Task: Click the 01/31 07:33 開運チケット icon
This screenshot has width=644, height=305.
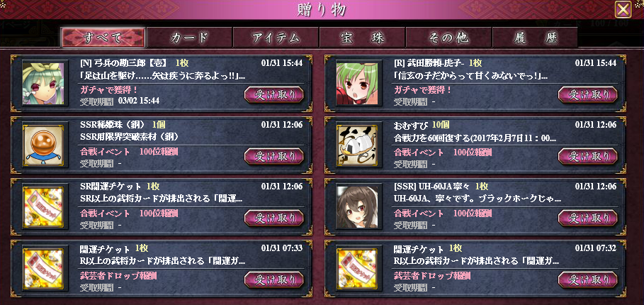Action: click(43, 270)
